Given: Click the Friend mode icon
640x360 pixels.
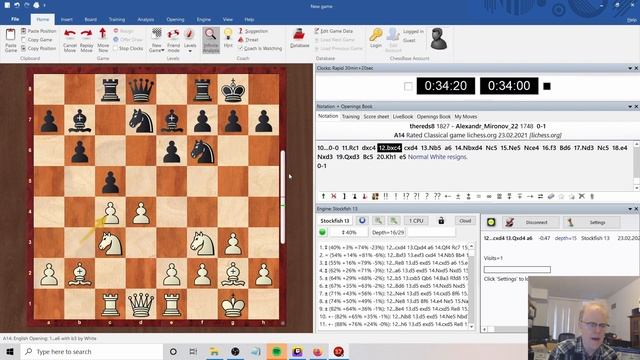Looking at the screenshot, I should [x=173, y=34].
